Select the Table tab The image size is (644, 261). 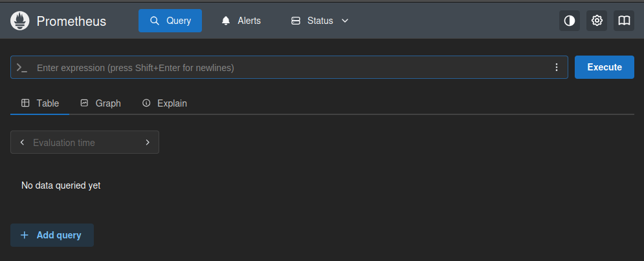[40, 103]
